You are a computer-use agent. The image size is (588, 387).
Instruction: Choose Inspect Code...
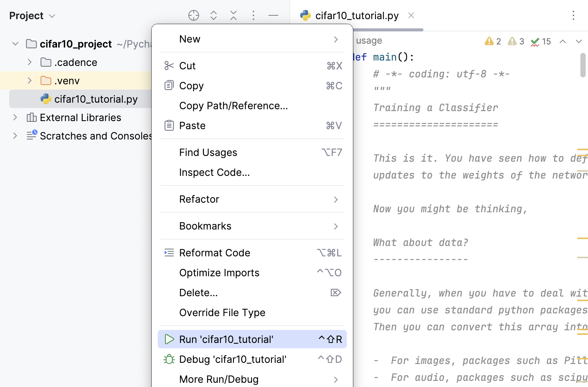pos(252,172)
